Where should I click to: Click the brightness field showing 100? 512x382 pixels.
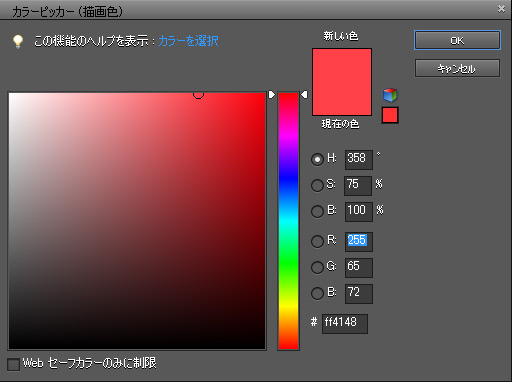click(x=359, y=212)
